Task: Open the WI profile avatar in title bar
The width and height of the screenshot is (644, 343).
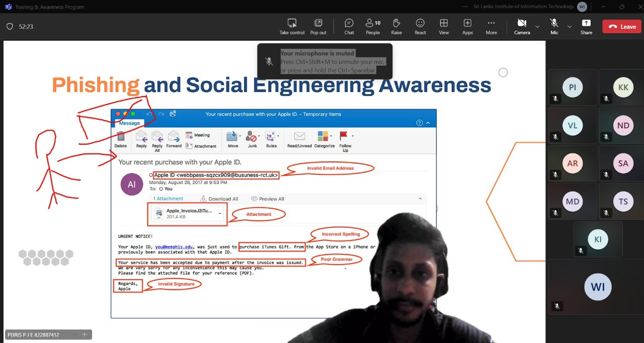Action: [582, 7]
